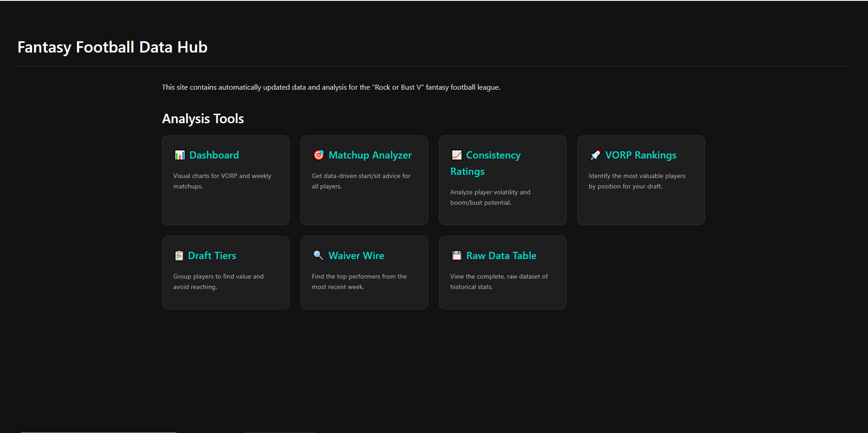Click the site intro sentence mentioning Rock or Bust V
The width and height of the screenshot is (868, 433).
point(331,87)
